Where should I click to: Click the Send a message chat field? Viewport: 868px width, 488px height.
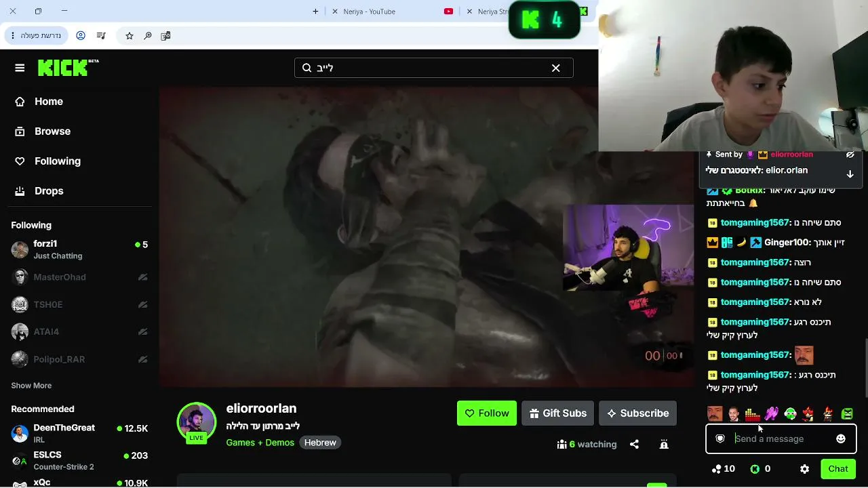pos(781,439)
